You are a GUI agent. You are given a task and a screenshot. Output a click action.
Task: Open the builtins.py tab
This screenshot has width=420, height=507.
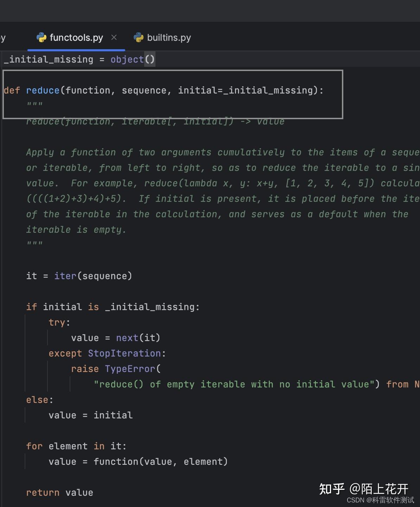162,38
